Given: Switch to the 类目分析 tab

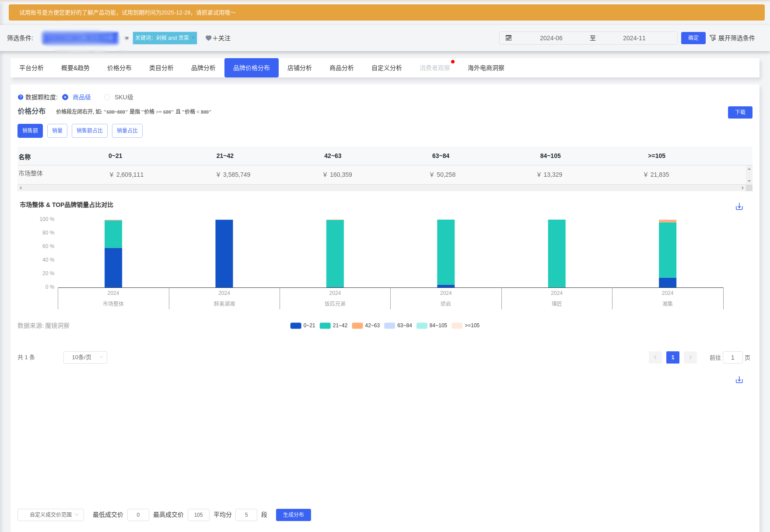Looking at the screenshot, I should point(161,68).
